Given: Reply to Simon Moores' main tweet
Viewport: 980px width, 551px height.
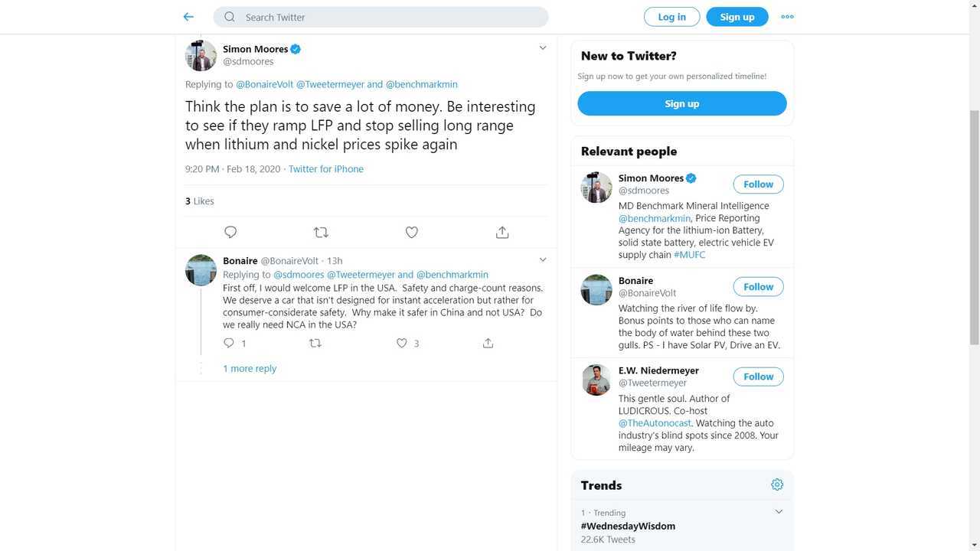Looking at the screenshot, I should pyautogui.click(x=230, y=232).
